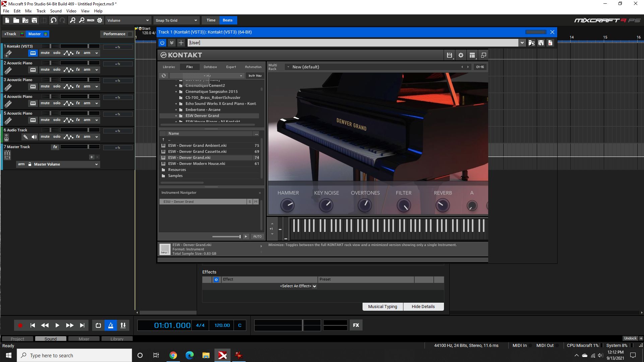The width and height of the screenshot is (644, 362).
Task: Click the Zoom In magnifier icon
Action: point(72,20)
